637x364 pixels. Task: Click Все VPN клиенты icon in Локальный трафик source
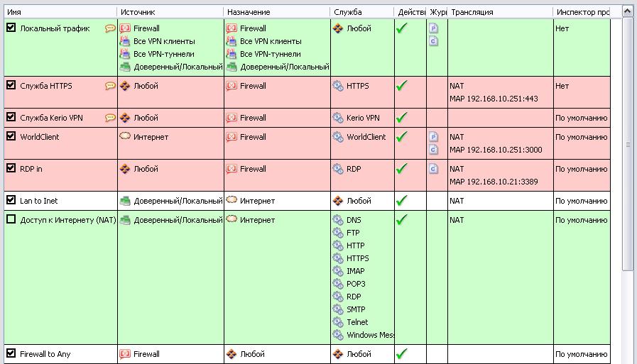tap(125, 41)
